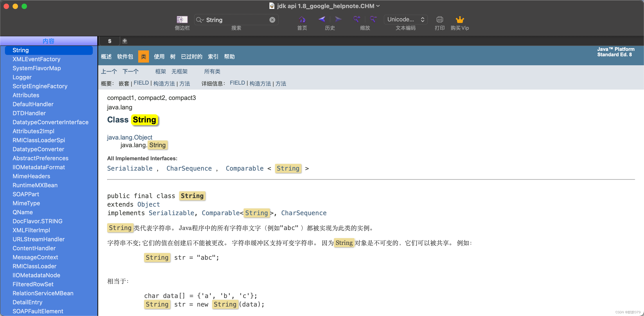The image size is (644, 316).
Task: Click the java.lang.Object link
Action: 129,137
